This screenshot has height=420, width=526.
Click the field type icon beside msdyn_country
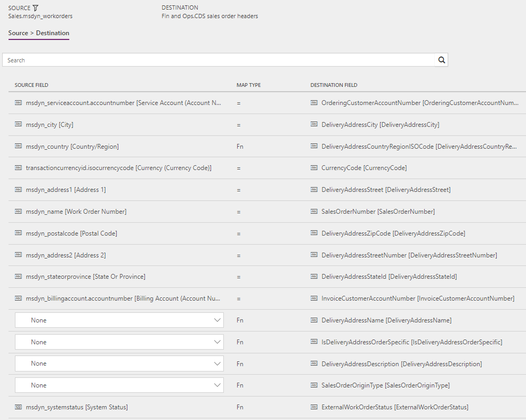pyautogui.click(x=19, y=146)
